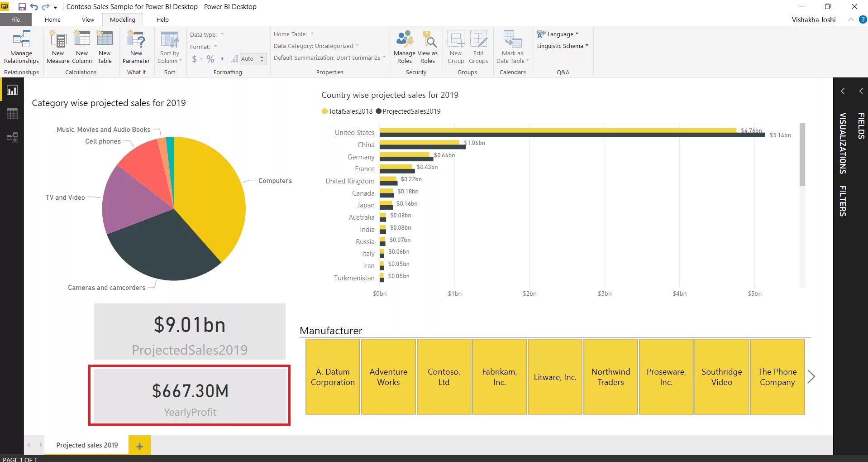Click the Redo arrow
868x462 pixels.
[x=45, y=7]
